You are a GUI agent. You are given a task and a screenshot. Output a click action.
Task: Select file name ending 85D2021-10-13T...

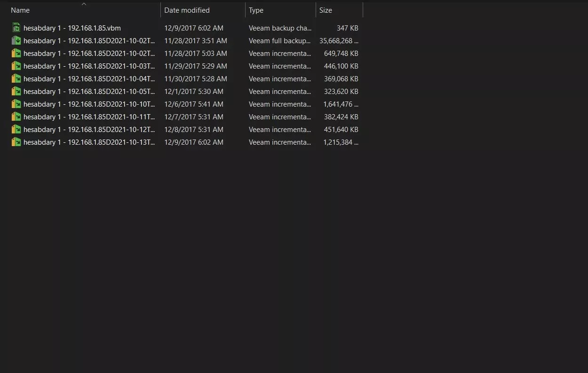89,142
